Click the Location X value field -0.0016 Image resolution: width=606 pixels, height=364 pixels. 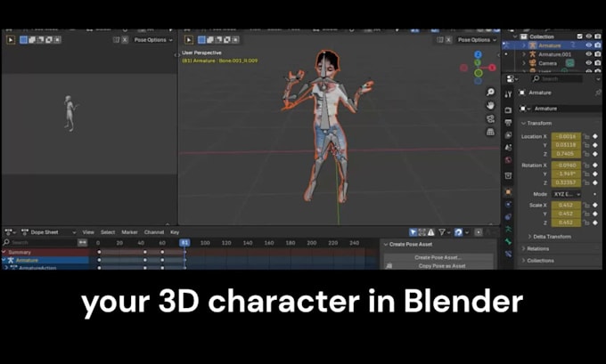point(566,136)
